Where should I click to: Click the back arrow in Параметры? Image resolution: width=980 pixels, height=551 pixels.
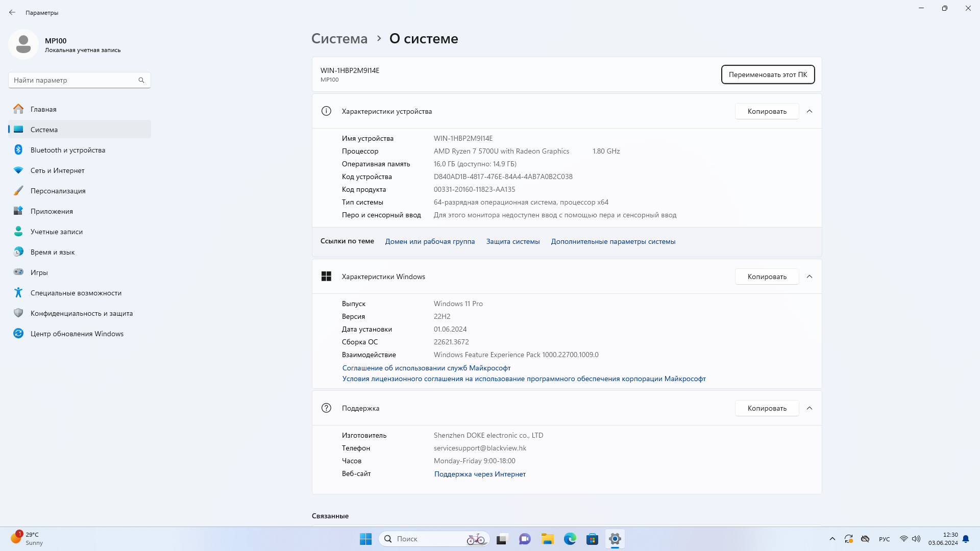12,12
